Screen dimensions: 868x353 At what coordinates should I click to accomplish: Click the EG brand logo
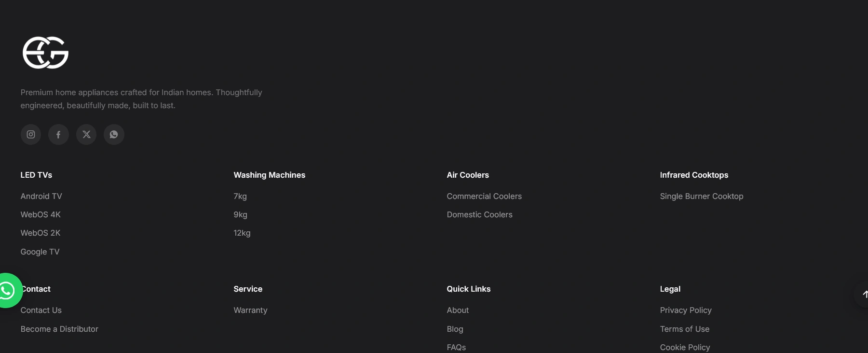(45, 53)
